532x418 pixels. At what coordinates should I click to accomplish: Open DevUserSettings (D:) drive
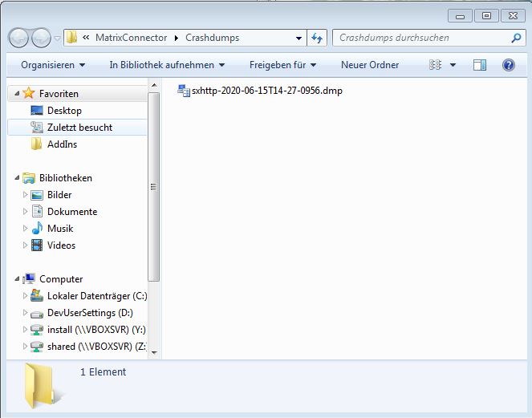click(90, 313)
